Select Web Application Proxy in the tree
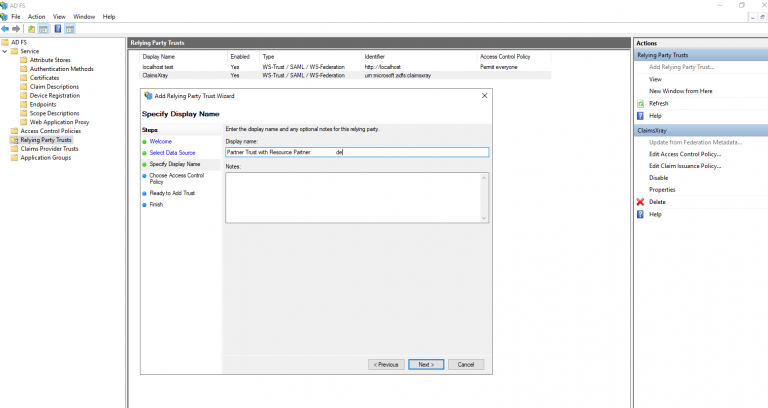 coord(59,122)
